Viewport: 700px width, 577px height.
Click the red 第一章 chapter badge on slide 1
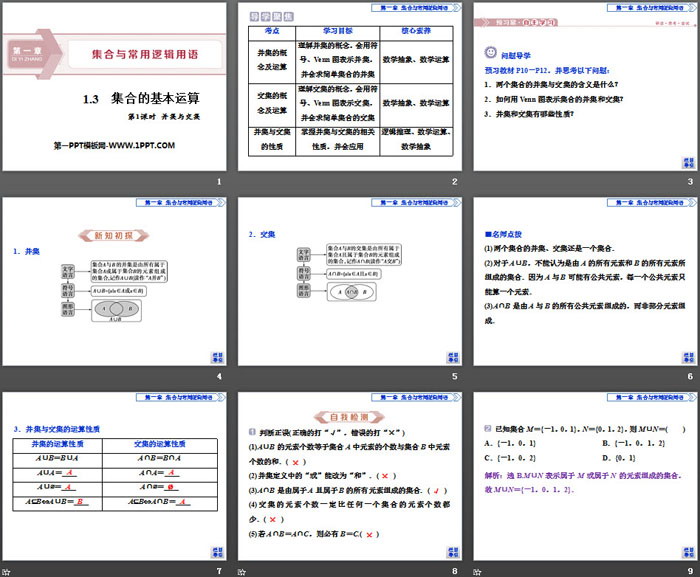tap(32, 50)
